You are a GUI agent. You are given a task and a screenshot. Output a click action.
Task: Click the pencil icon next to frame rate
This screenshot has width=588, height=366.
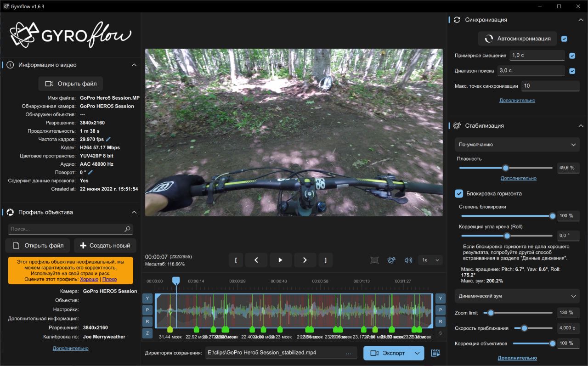pyautogui.click(x=108, y=139)
